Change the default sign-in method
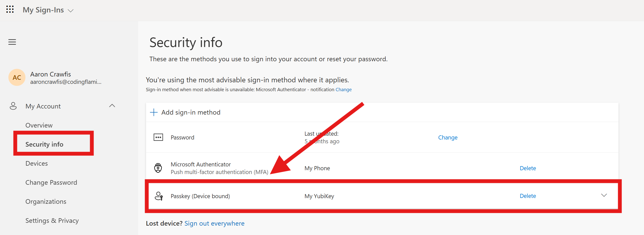Viewport: 644px width, 235px height. [x=343, y=89]
